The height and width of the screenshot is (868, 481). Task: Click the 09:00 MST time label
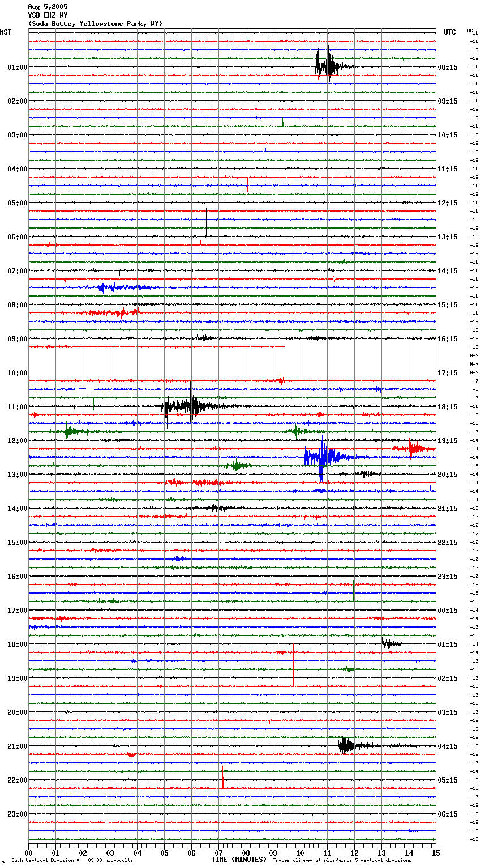point(18,339)
